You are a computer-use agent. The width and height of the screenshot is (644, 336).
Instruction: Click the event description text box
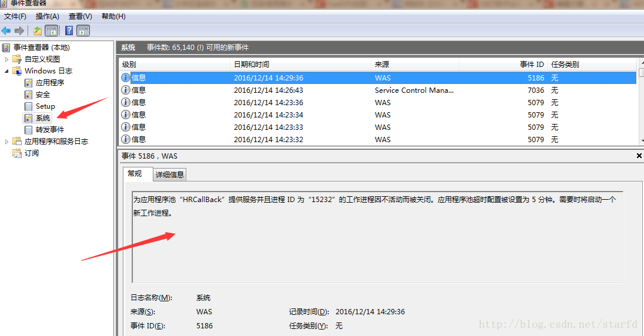click(377, 237)
